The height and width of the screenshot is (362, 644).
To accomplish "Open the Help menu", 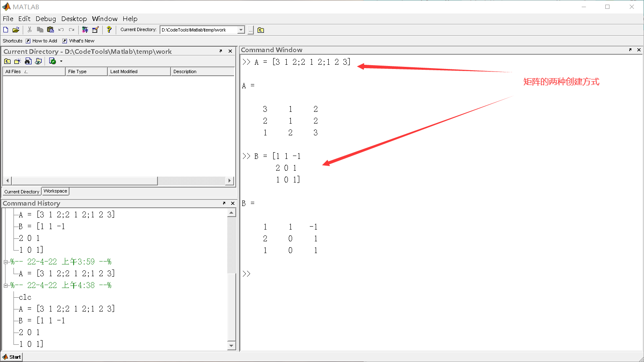I will pyautogui.click(x=130, y=18).
